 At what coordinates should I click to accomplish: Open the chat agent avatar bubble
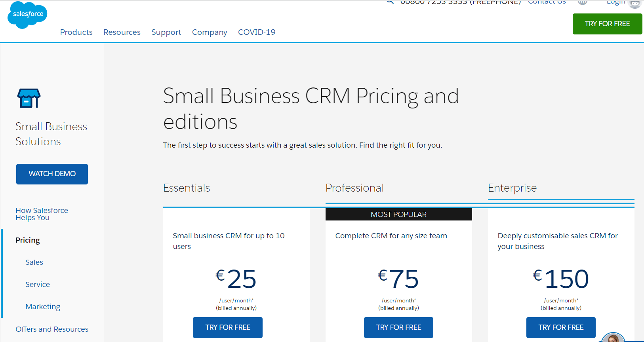tap(613, 338)
